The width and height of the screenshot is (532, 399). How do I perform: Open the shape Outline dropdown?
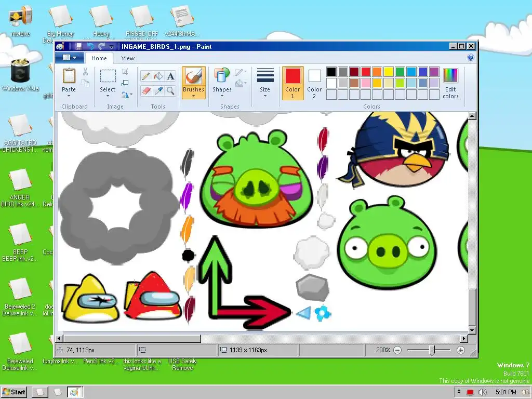tap(241, 72)
